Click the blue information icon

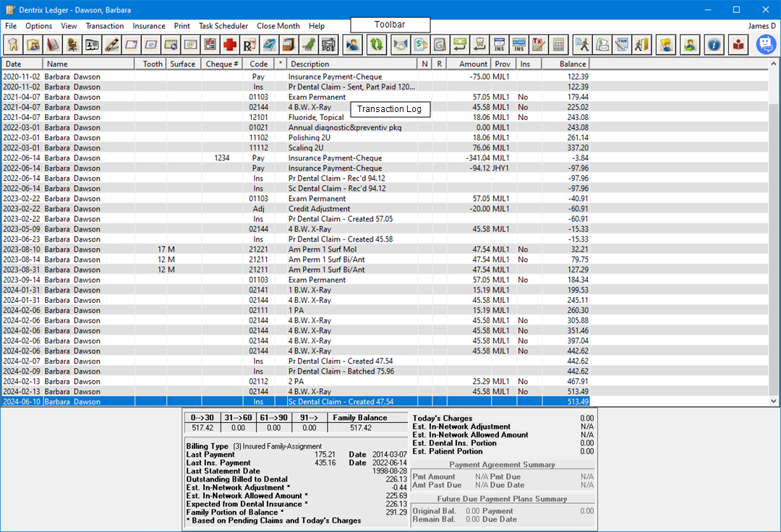[x=714, y=45]
